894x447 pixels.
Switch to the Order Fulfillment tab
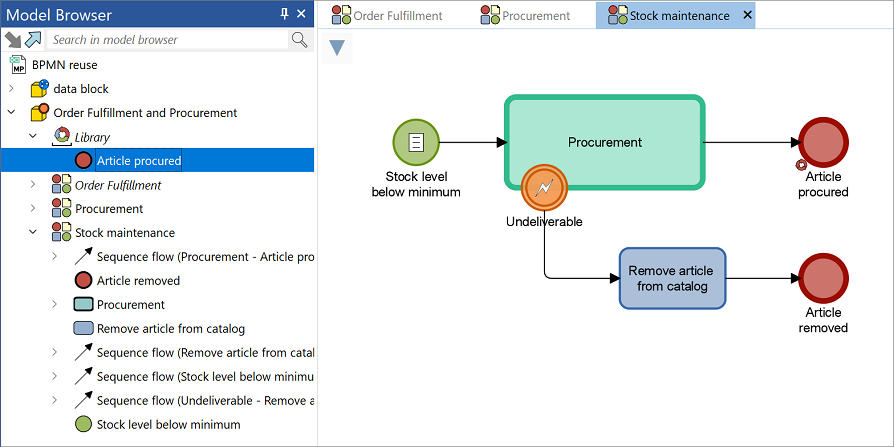click(x=388, y=15)
